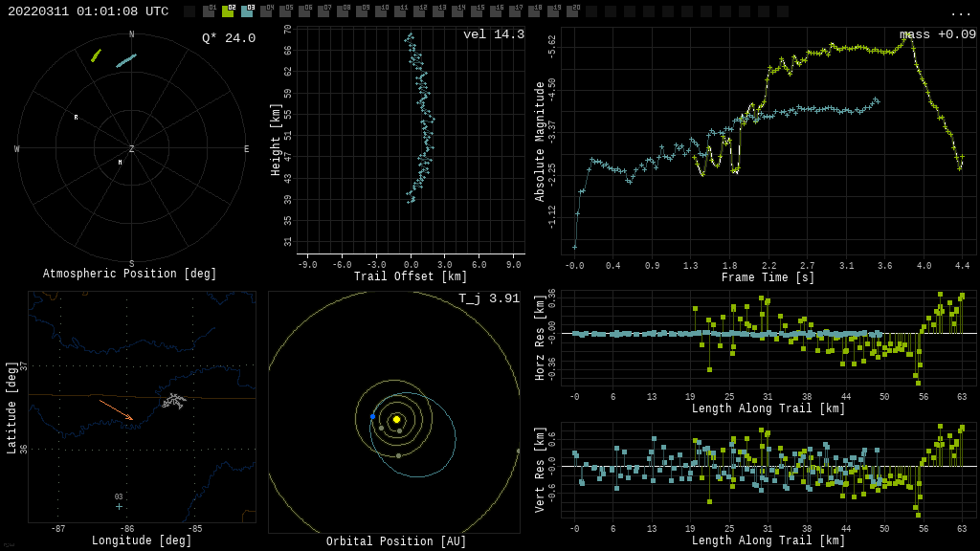This screenshot has height=551, width=980.
Task: Enable the station 04 box
Action: pyautogui.click(x=266, y=11)
